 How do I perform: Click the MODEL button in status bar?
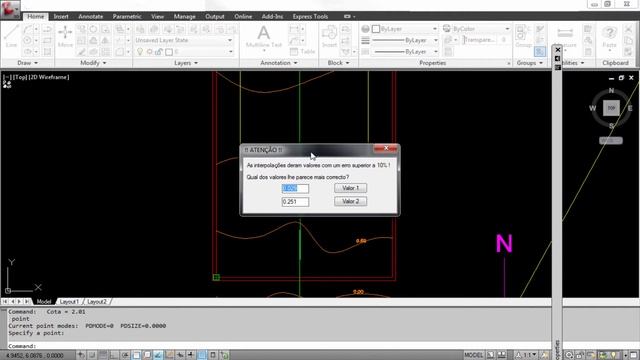click(x=473, y=355)
